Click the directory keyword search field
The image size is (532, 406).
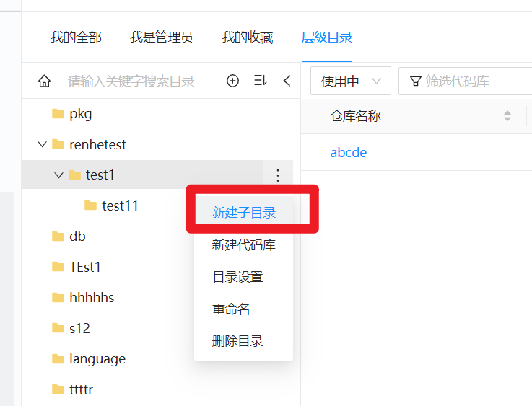(x=131, y=81)
